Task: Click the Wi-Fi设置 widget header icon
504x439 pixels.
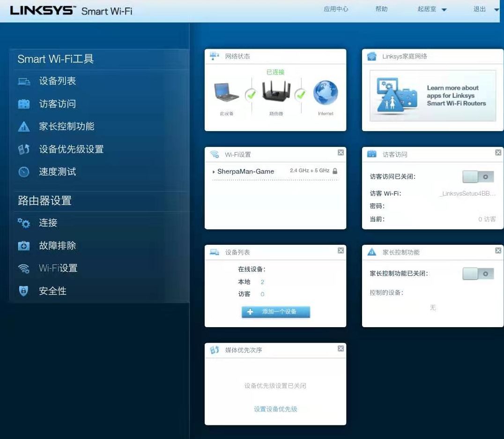Action: [215, 154]
